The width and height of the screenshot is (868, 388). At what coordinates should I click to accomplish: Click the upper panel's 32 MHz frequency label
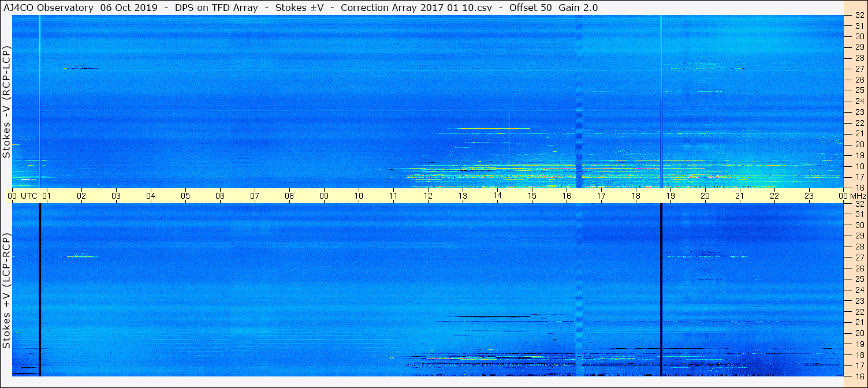pos(859,15)
